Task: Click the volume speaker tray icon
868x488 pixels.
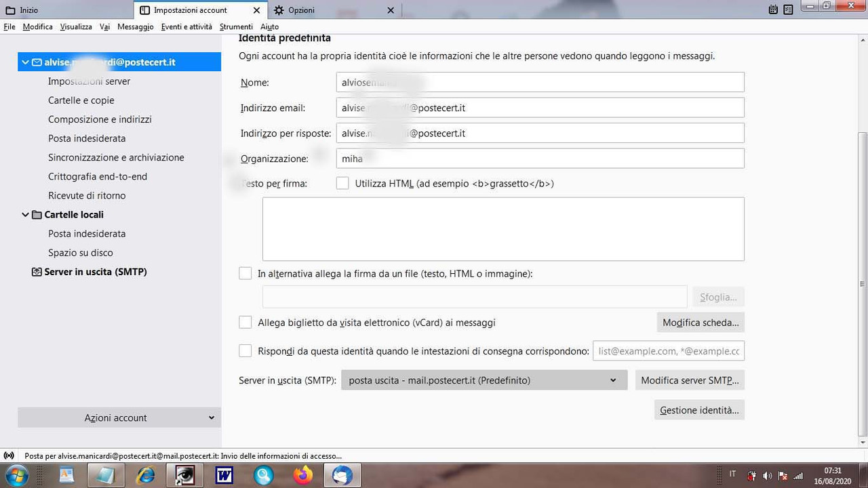Action: (x=768, y=476)
